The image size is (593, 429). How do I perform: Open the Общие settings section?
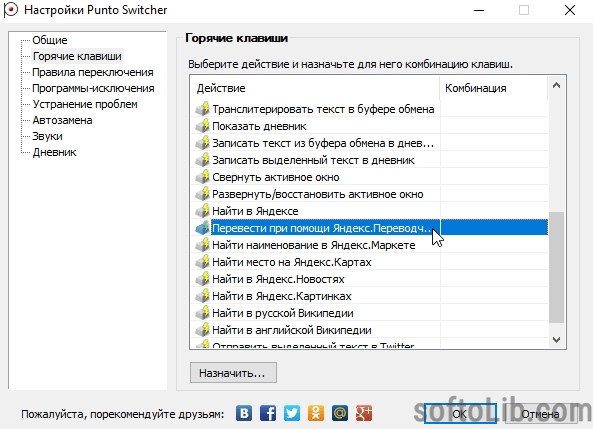pos(50,40)
